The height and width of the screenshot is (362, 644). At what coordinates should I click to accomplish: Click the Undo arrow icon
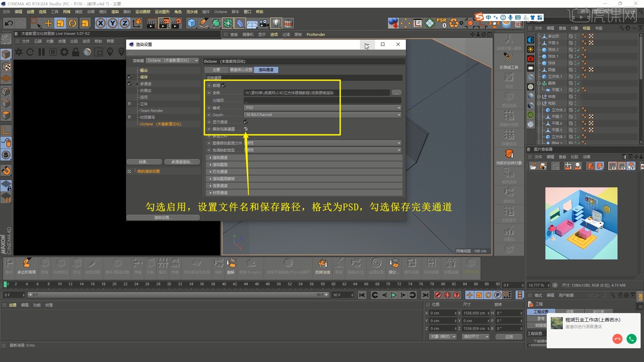9,23
